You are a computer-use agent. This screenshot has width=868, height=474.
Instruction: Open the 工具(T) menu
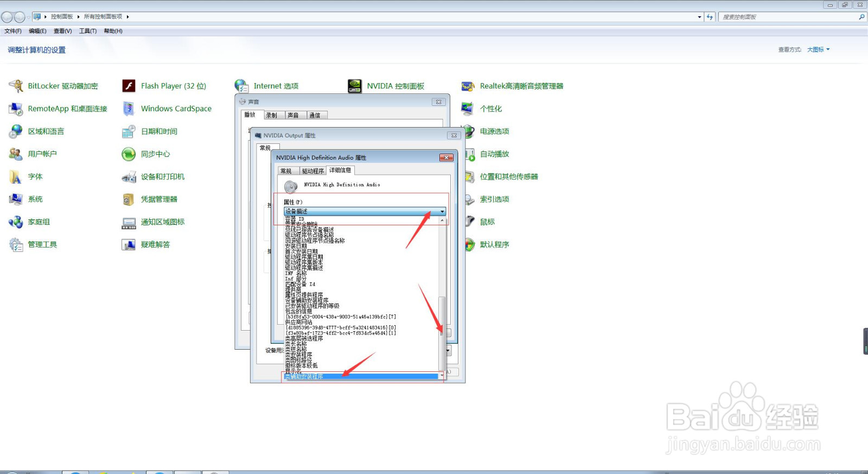coord(88,31)
